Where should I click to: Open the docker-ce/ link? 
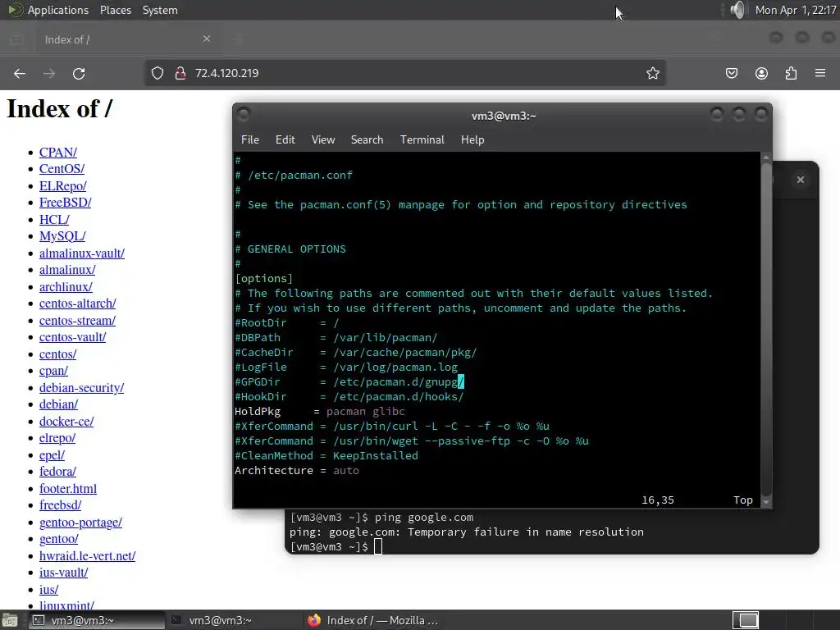(66, 422)
